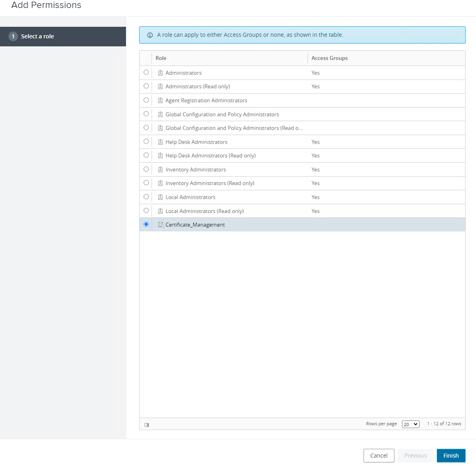Click role icon beside Administrators (Read only)
The height and width of the screenshot is (470, 476).
(x=160, y=86)
